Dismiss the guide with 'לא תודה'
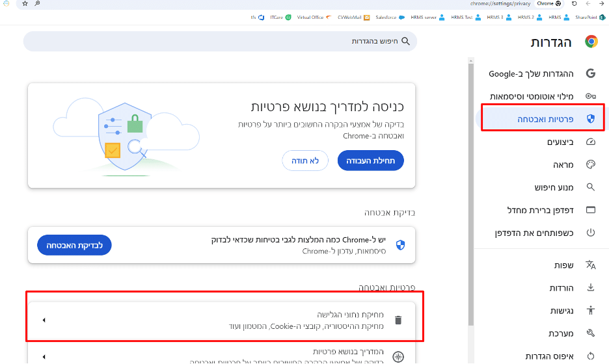This screenshot has width=609, height=364. [x=305, y=161]
